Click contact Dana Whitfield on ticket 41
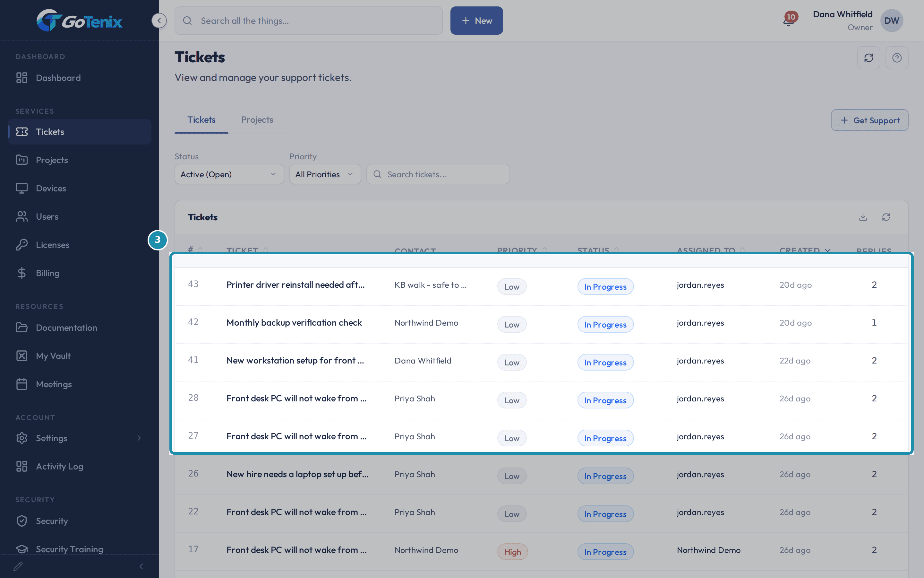 [x=423, y=361]
